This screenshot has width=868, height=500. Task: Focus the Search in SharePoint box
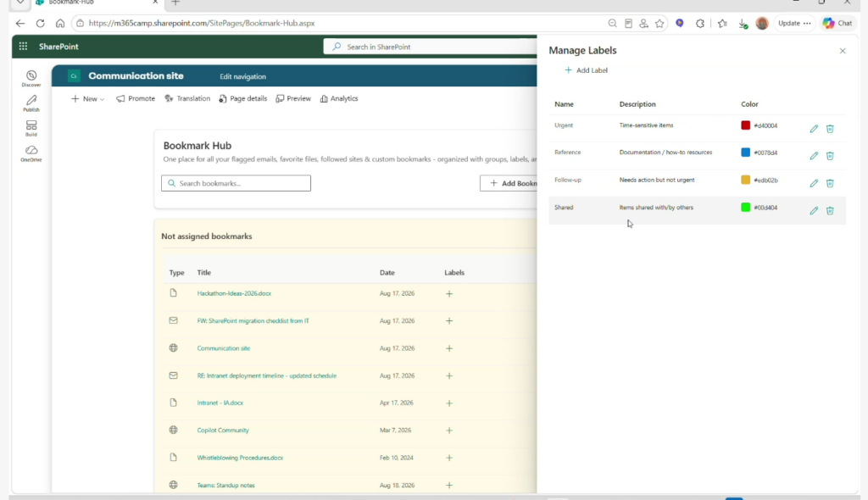point(430,47)
